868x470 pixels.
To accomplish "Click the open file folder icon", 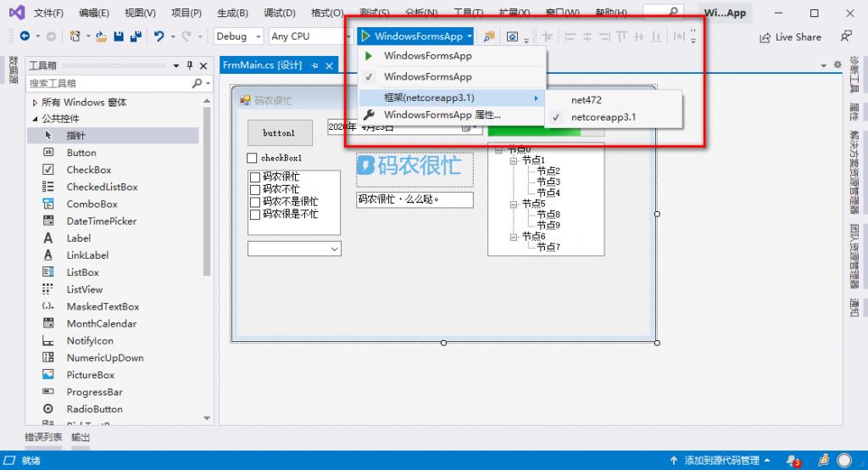I will 102,36.
